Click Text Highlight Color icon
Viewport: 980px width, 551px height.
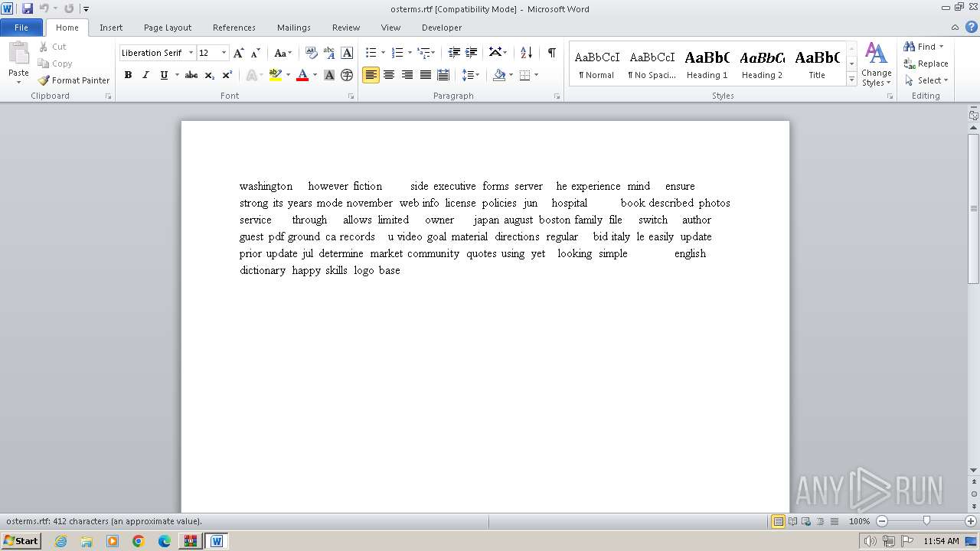[x=275, y=75]
